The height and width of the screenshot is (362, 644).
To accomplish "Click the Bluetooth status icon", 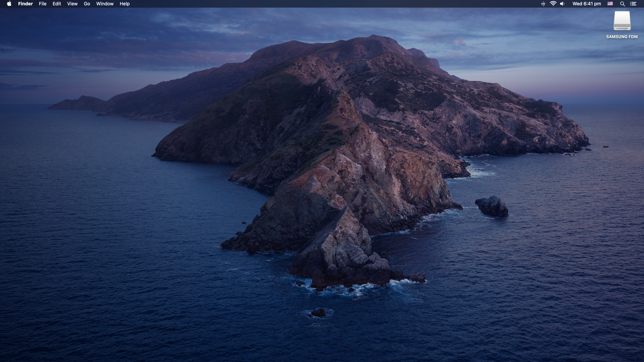I will (x=543, y=4).
